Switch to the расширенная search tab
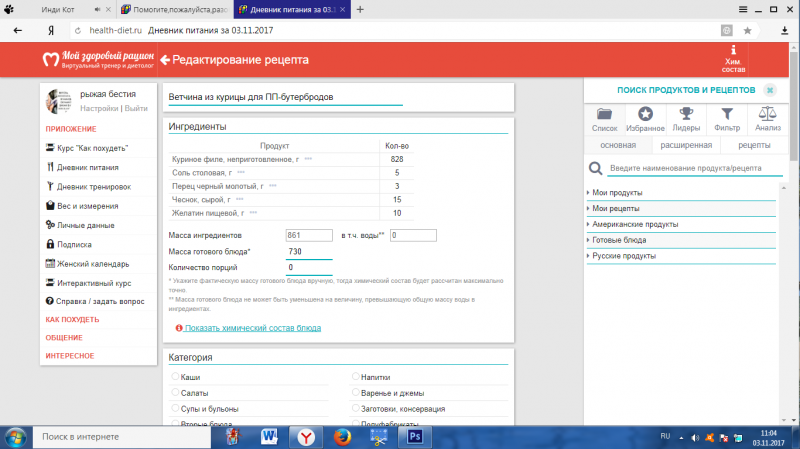 pos(684,146)
